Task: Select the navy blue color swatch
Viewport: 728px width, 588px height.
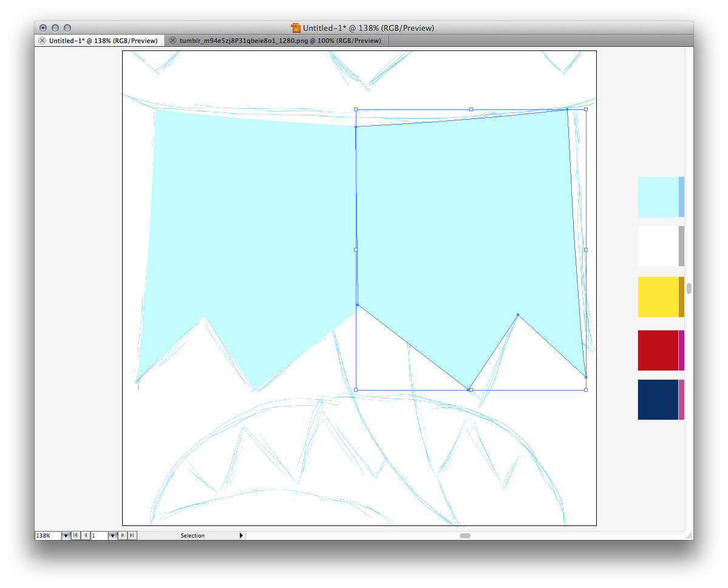Action: [658, 399]
